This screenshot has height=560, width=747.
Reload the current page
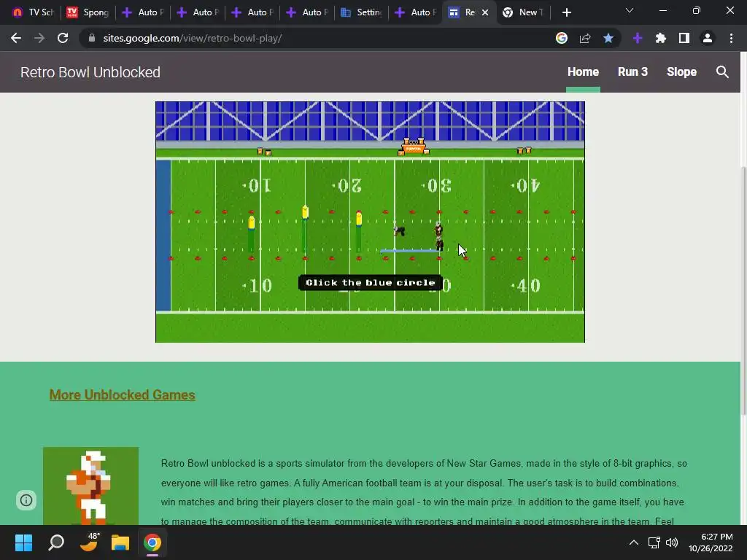point(63,38)
